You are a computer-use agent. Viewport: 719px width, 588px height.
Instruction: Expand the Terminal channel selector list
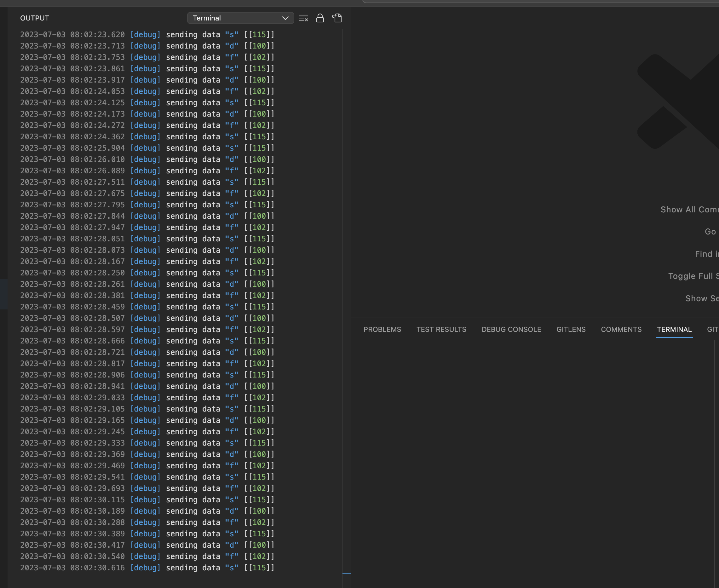285,18
